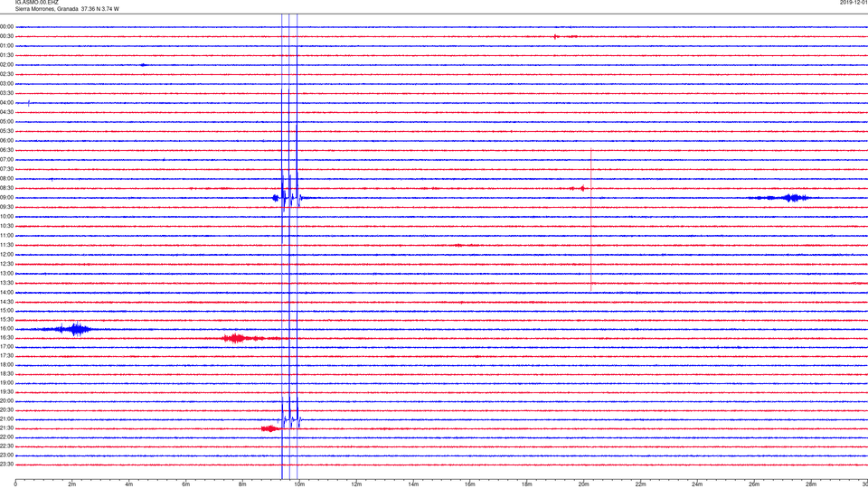Click the "15:00" time row label
This screenshot has width=868, height=488.
[6, 310]
